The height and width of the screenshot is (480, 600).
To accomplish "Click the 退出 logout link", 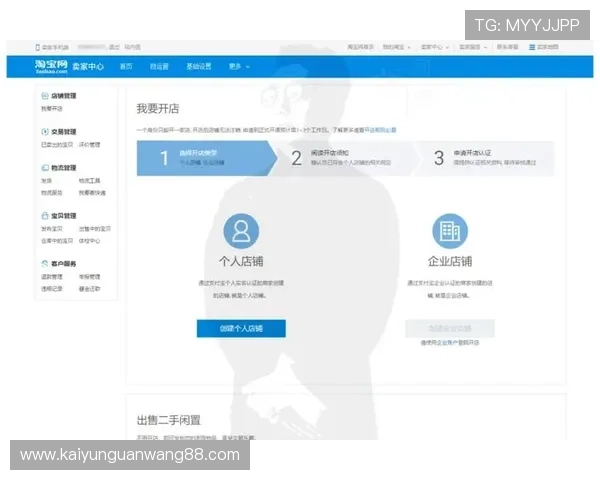I will (x=114, y=47).
